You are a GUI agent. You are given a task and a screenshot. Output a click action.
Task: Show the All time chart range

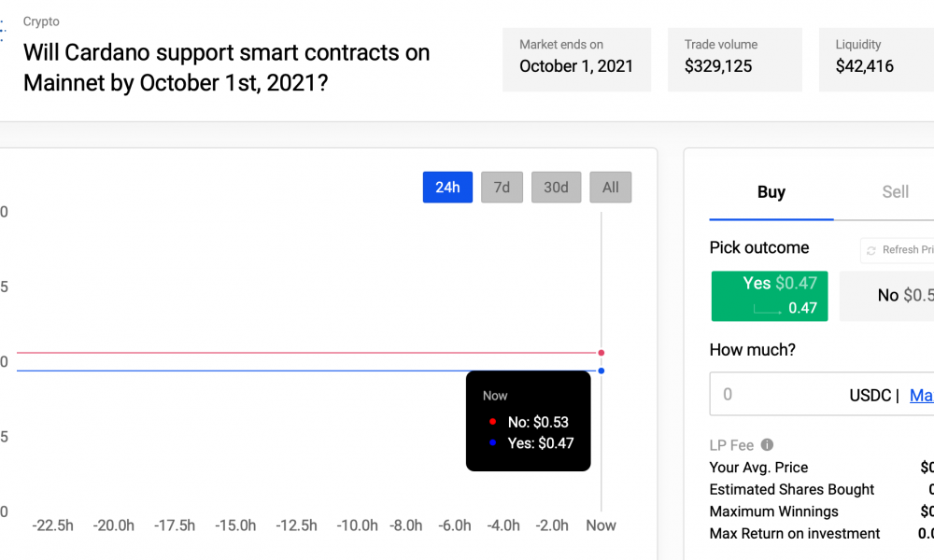click(610, 188)
